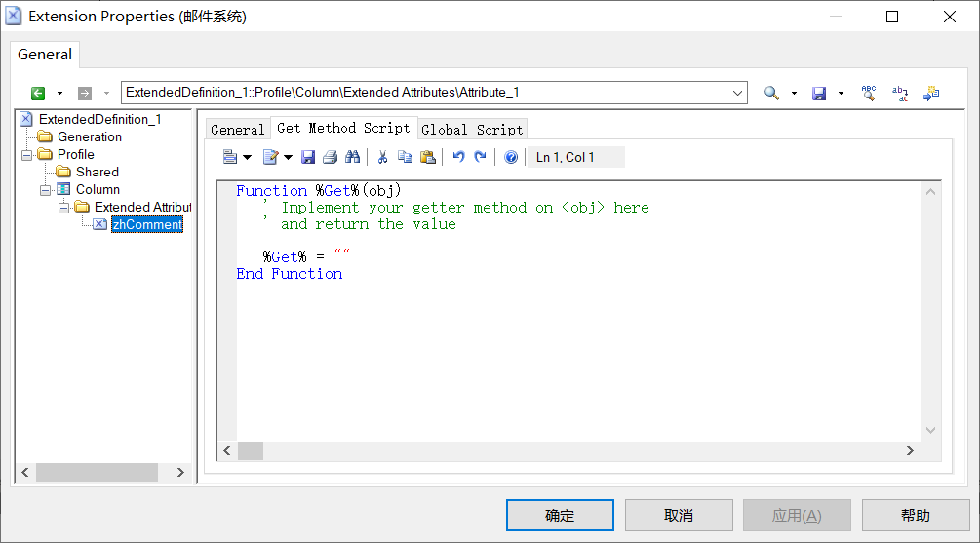Switch to the outer General tab

(x=45, y=55)
